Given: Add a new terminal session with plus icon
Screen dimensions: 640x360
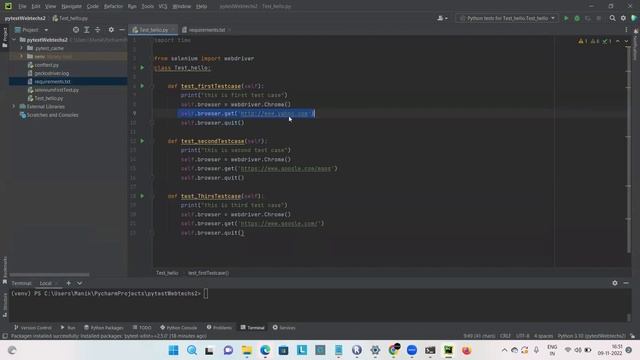Looking at the screenshot, I should click(69, 283).
